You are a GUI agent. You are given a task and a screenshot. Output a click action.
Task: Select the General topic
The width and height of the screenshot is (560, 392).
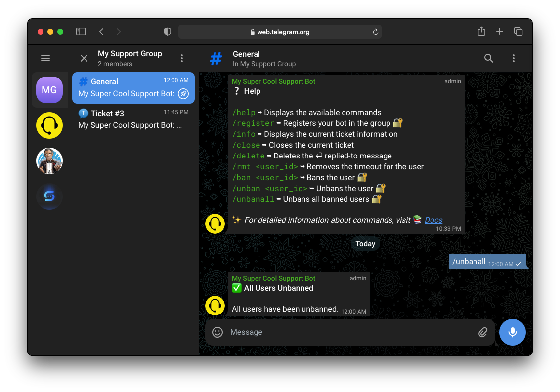coord(133,88)
